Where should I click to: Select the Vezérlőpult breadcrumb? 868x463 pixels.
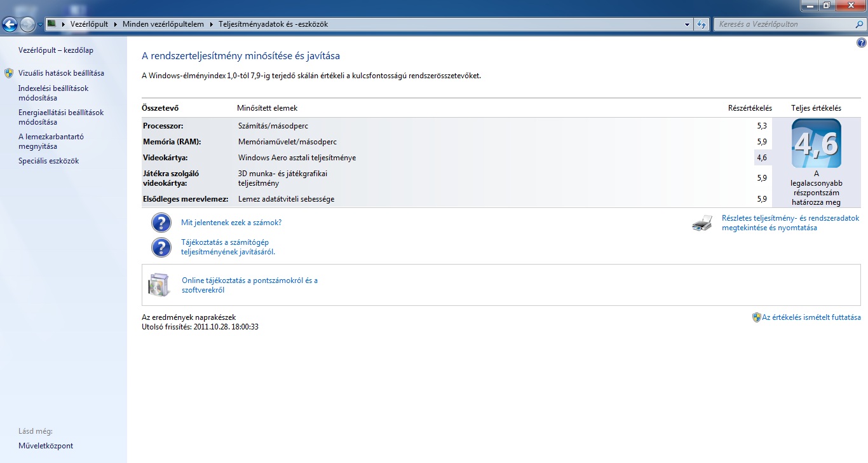pyautogui.click(x=90, y=24)
